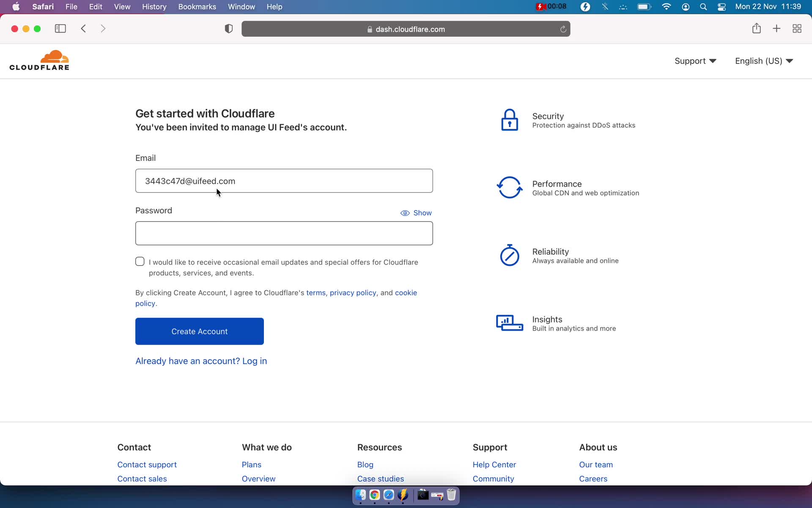Open the English (US) language dropdown

(764, 61)
